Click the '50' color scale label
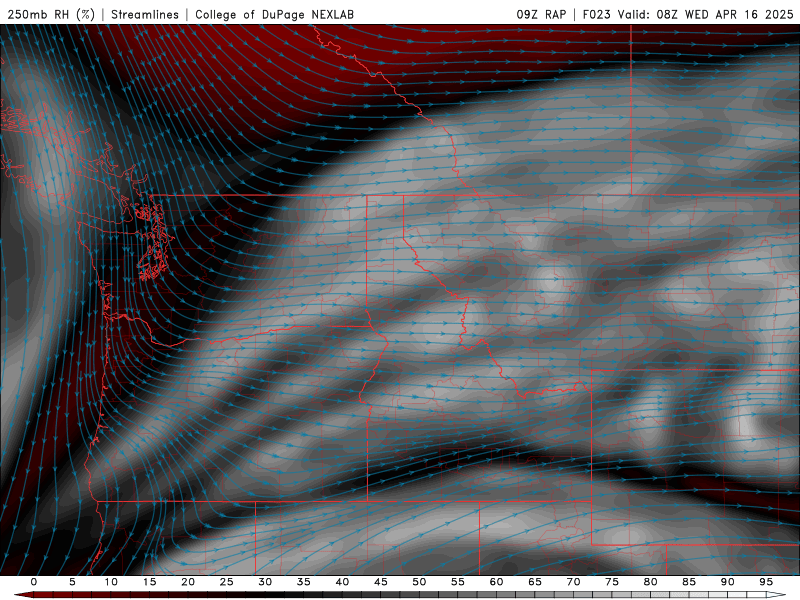 [x=419, y=582]
